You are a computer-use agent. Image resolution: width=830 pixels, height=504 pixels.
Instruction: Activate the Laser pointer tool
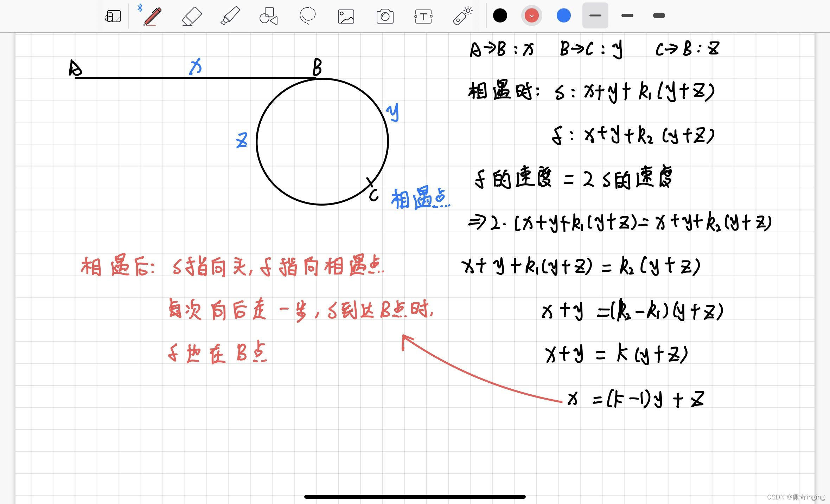pos(462,16)
